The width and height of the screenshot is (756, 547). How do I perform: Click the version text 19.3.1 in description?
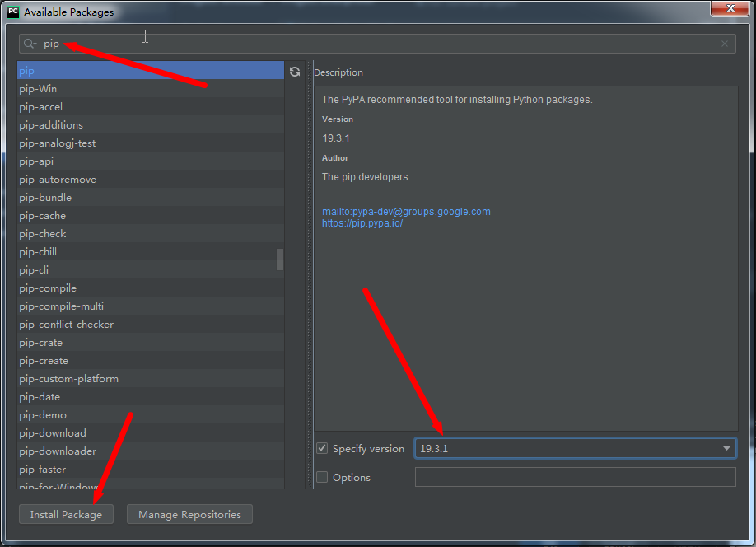tap(336, 138)
